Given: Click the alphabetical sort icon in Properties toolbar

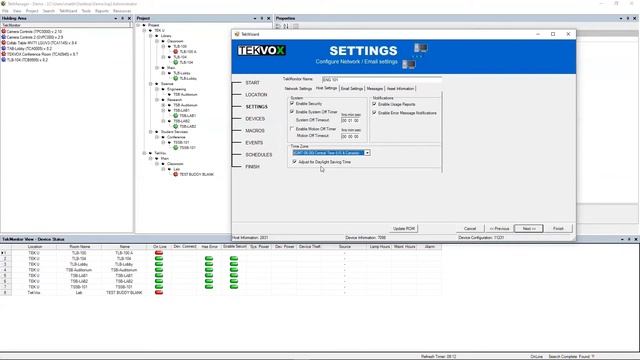Looking at the screenshot, I should click(x=286, y=26).
